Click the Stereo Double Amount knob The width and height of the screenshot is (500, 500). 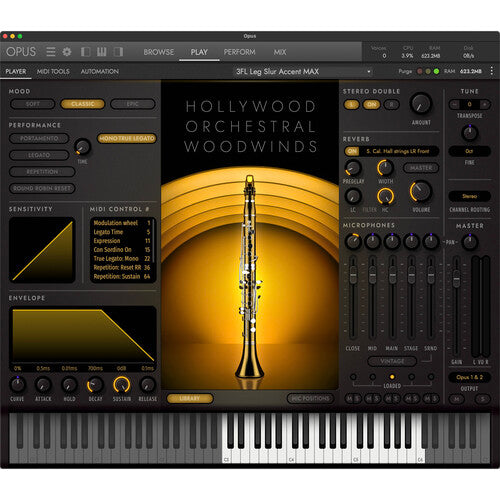click(x=421, y=104)
